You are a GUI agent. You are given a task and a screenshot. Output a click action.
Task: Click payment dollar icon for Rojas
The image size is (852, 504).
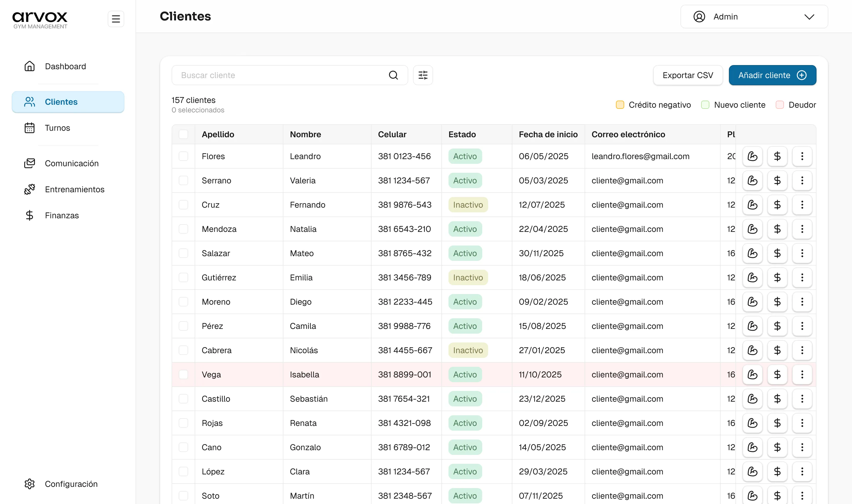click(x=777, y=423)
